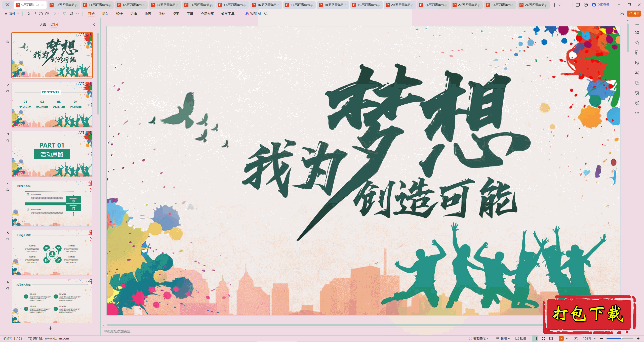Open Print Preview from quick toolbar

(x=47, y=14)
